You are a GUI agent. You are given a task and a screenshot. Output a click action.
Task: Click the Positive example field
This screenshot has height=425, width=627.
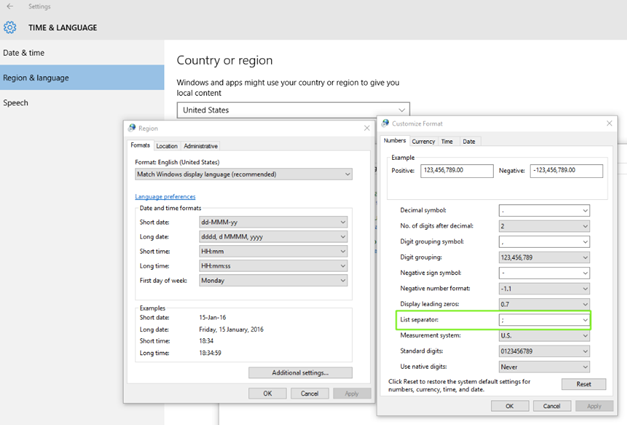pyautogui.click(x=457, y=171)
